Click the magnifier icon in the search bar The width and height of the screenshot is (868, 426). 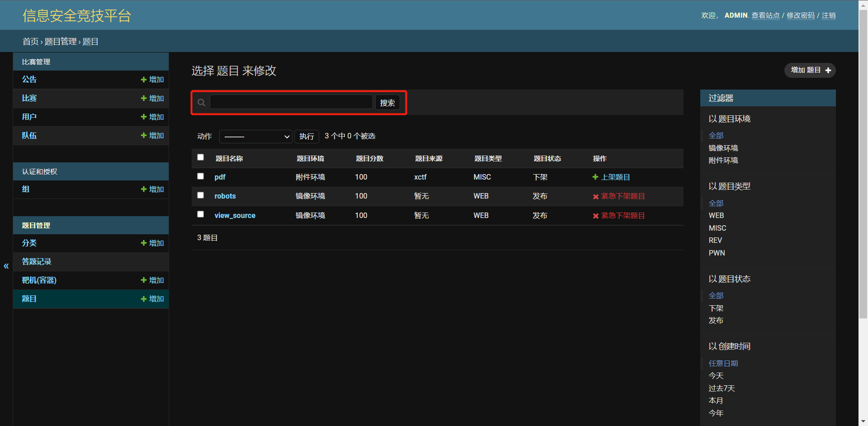tap(202, 103)
